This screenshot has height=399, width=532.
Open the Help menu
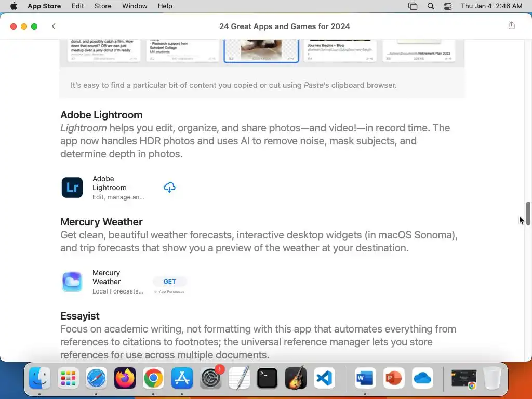(x=165, y=6)
